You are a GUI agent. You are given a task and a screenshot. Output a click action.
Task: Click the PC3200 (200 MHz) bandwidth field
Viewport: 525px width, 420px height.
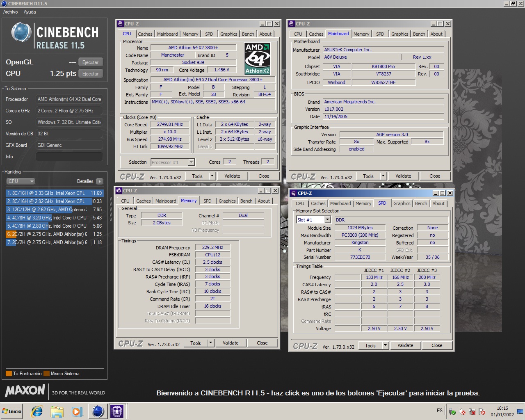(360, 235)
